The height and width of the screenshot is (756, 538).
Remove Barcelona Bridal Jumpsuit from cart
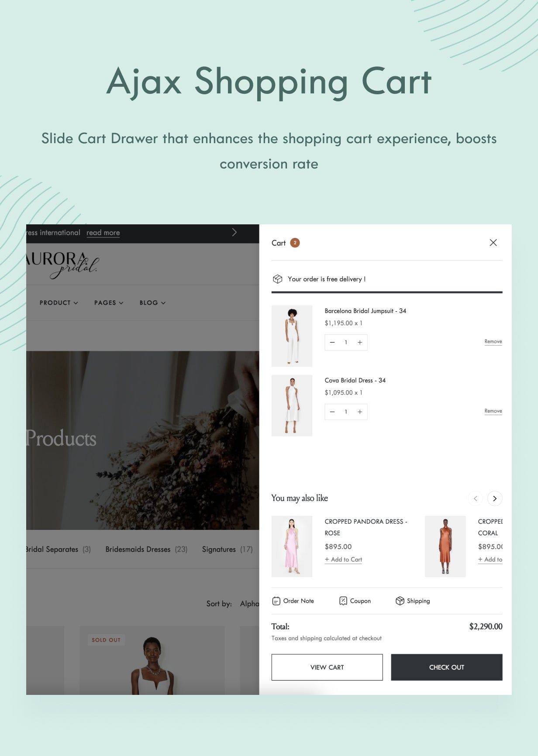point(493,342)
